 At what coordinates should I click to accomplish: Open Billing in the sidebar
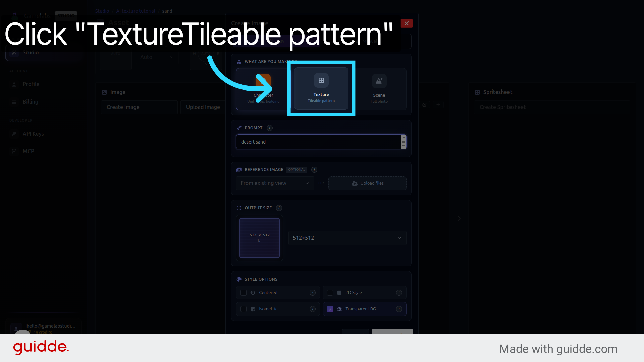[x=30, y=102]
